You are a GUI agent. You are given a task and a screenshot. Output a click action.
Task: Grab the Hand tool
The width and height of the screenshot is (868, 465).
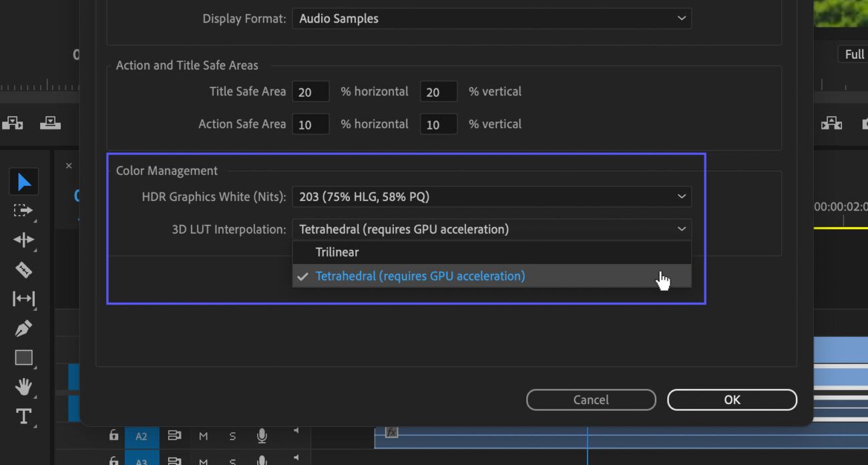pyautogui.click(x=23, y=387)
